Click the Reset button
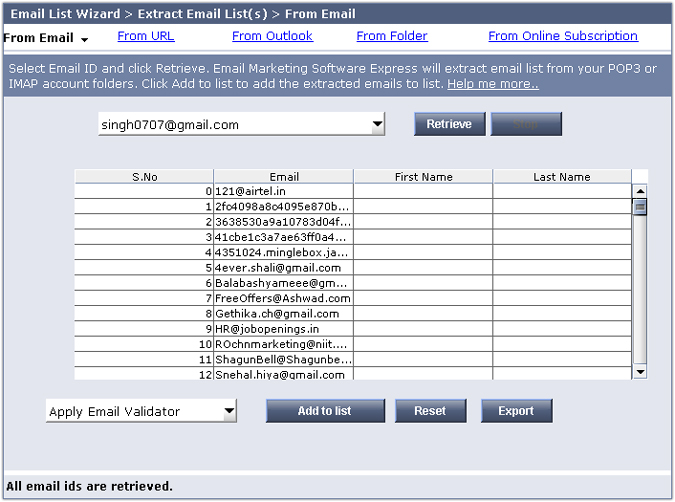 click(x=430, y=411)
